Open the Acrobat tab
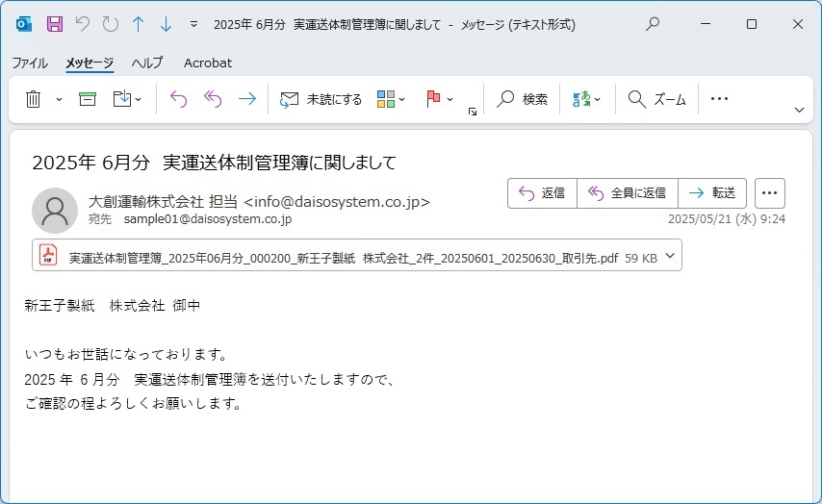The image size is (822, 504). [208, 63]
